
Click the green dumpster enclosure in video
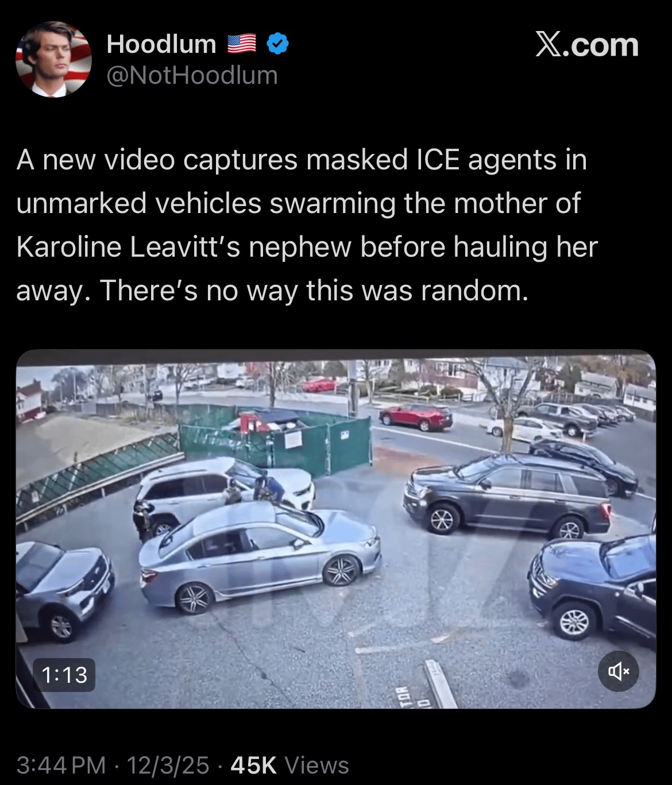pos(276,438)
